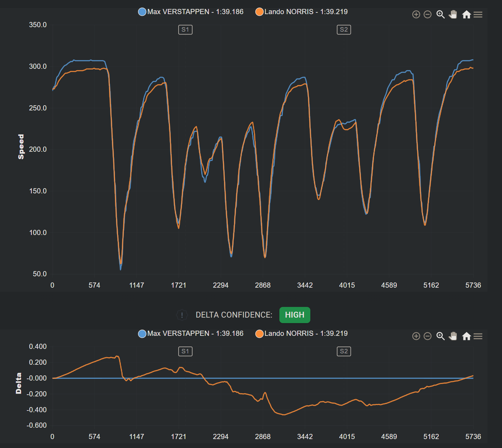Click the delta confidence warning info icon
This screenshot has width=502, height=448.
182,315
